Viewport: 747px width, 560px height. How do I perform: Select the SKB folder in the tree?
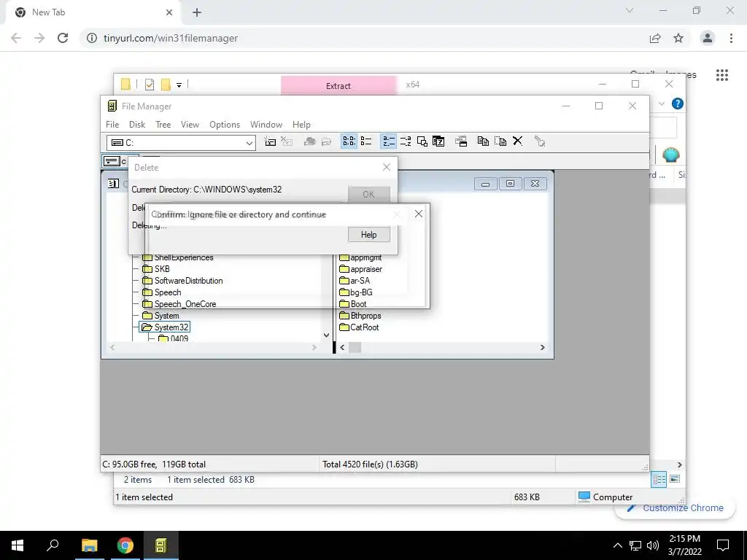click(x=156, y=269)
